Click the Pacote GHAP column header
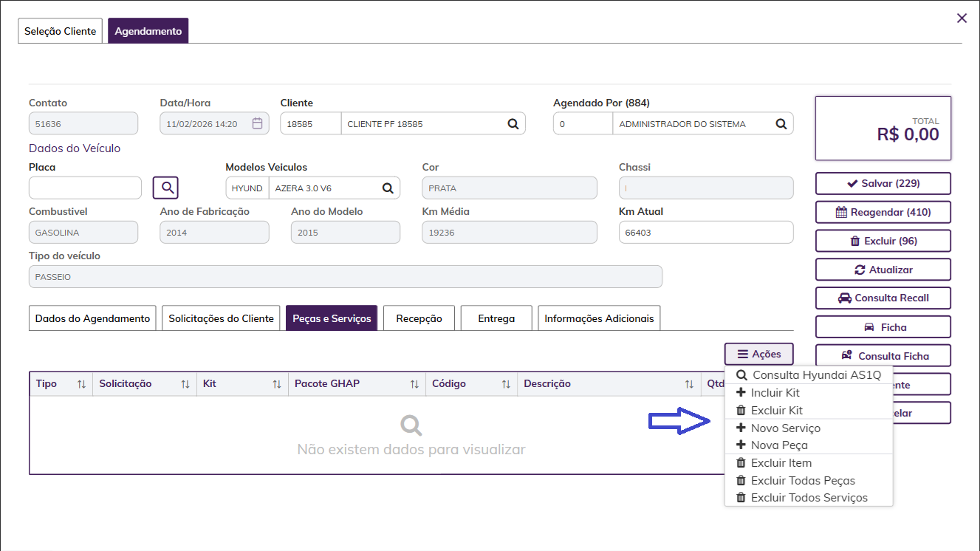 click(357, 384)
